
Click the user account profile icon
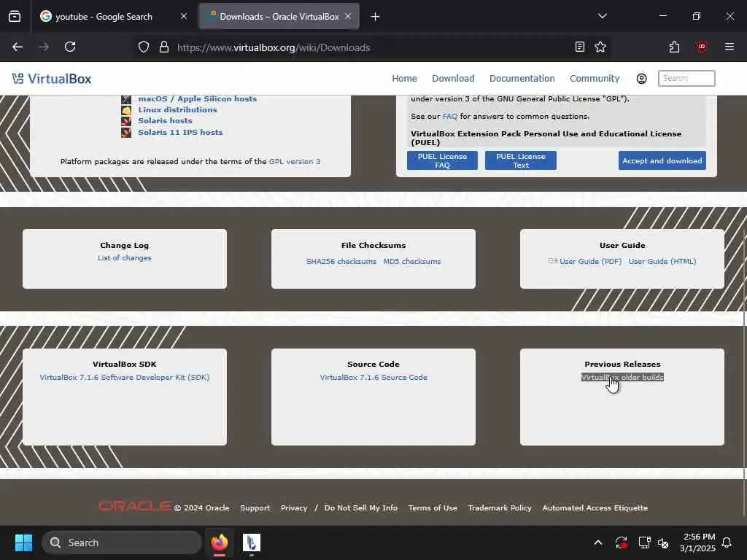point(641,79)
